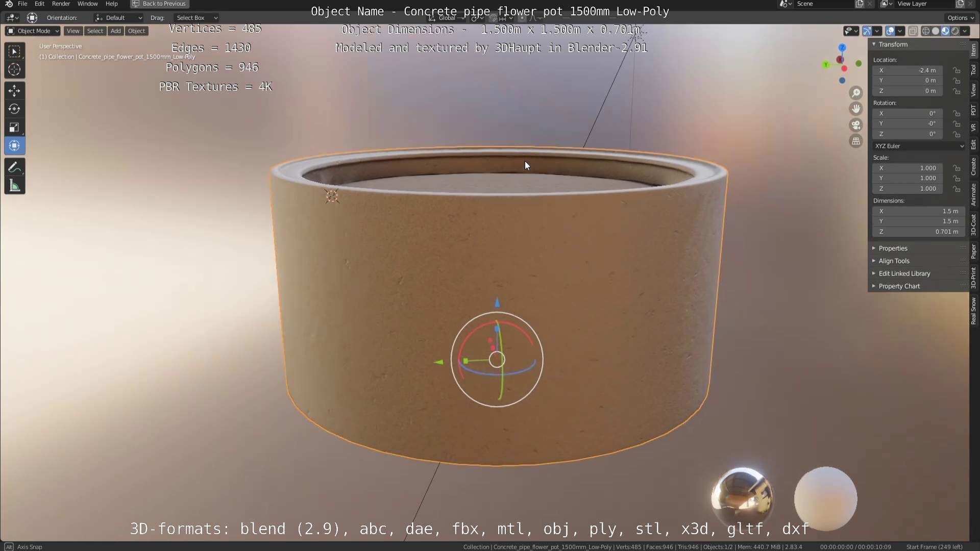
Task: Lock Rotation X property
Action: (957, 113)
